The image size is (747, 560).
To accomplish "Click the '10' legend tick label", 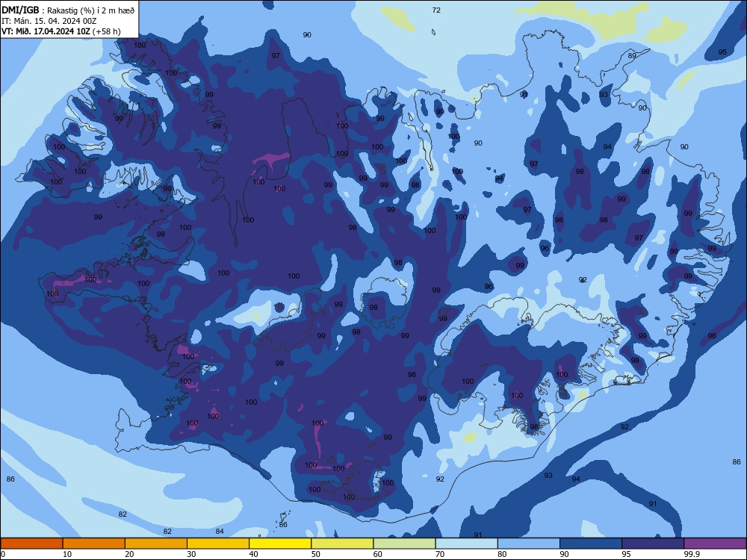I will pos(67,554).
